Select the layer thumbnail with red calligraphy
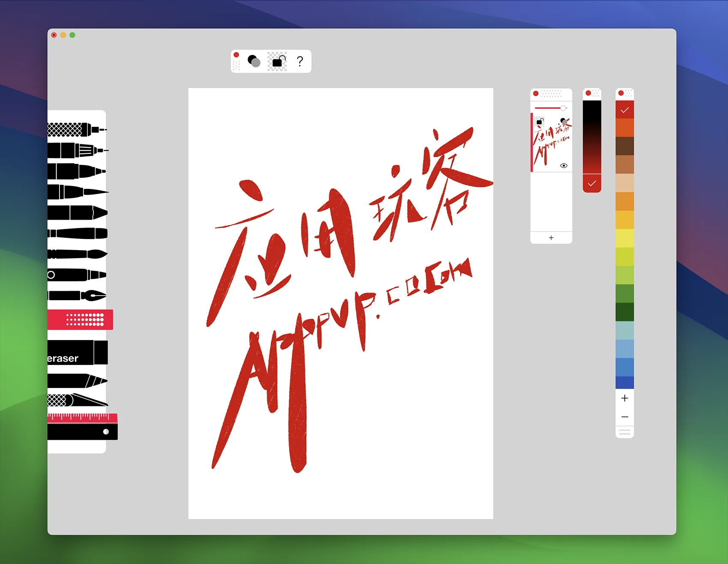 (552, 143)
